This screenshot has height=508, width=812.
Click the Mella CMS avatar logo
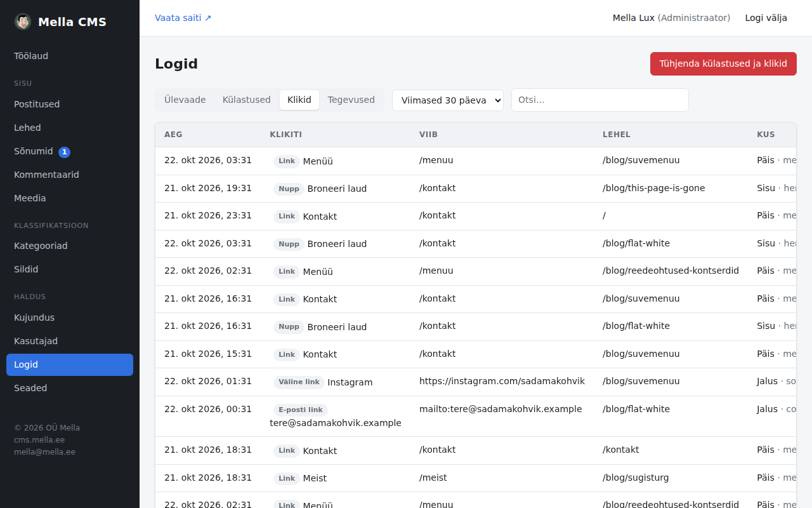[x=23, y=22]
